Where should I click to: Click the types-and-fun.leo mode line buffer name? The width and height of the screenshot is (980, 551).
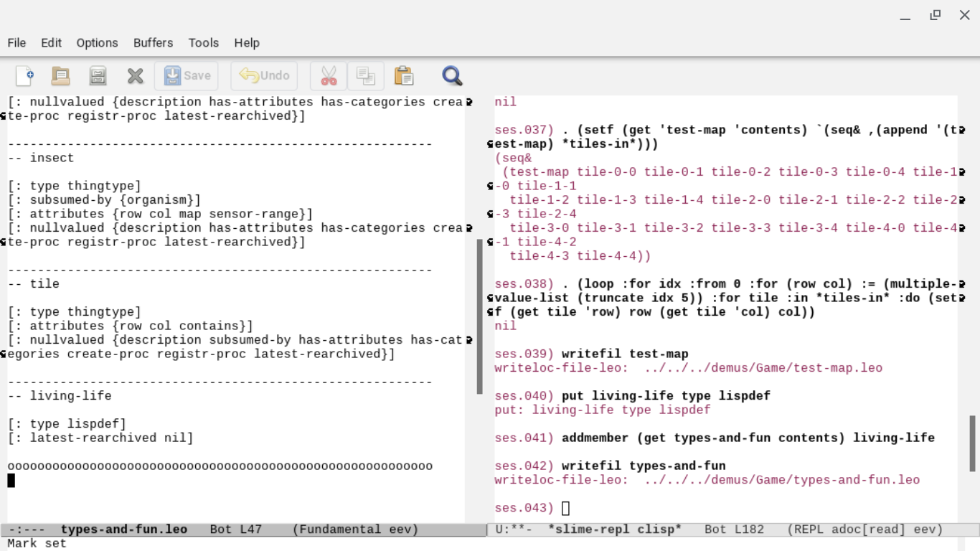[123, 529]
